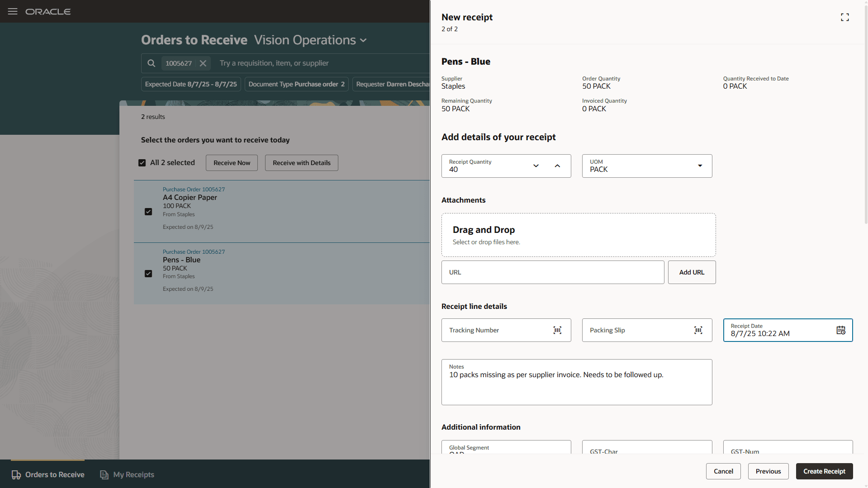Open Purchase Order 1005627 link for A4 Copier Paper
Image resolution: width=868 pixels, height=488 pixels.
[x=194, y=190]
